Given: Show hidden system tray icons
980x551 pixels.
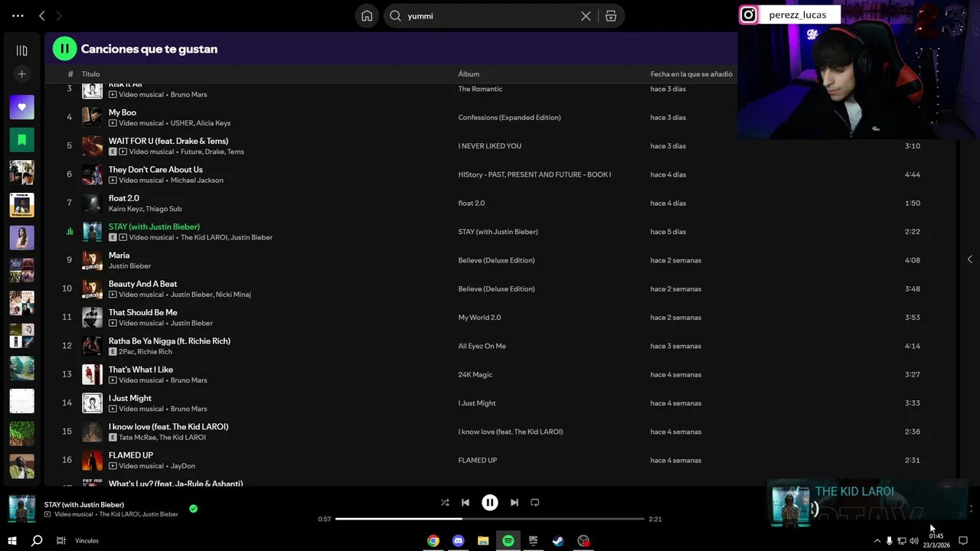Looking at the screenshot, I should (877, 541).
